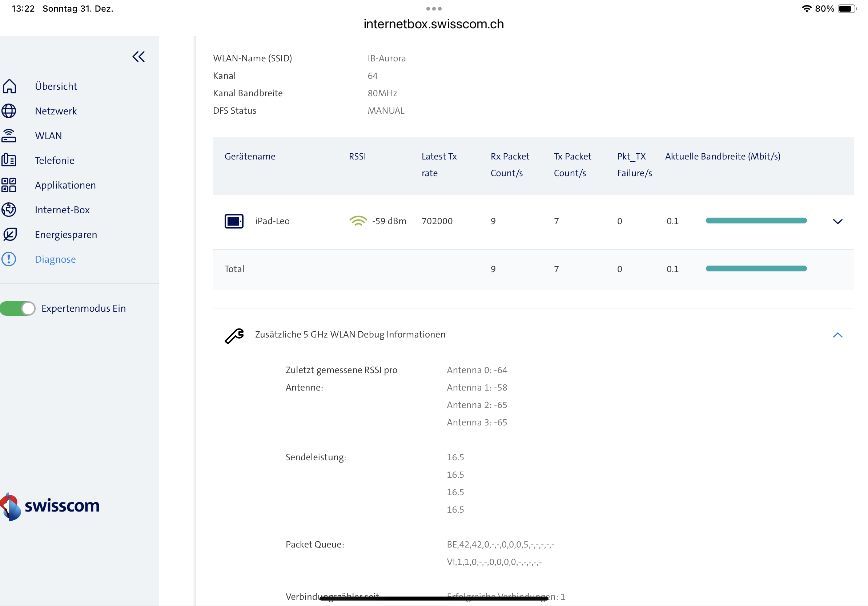
Task: Open the WLAN menu item
Action: 48,136
